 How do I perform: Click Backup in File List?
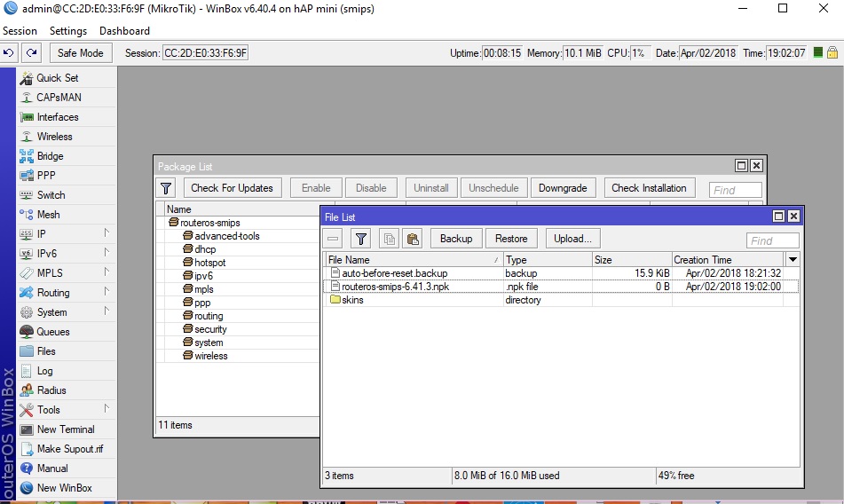(456, 239)
